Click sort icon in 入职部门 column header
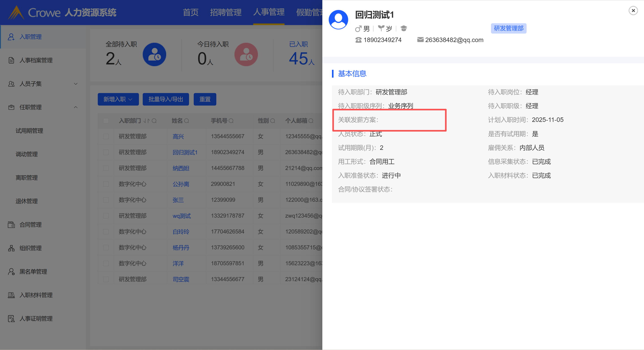 (x=147, y=121)
